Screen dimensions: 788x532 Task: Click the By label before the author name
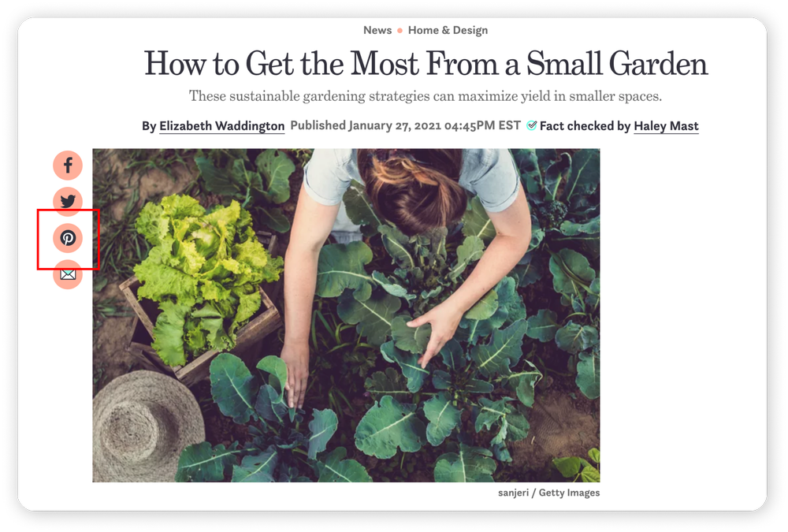click(x=149, y=126)
